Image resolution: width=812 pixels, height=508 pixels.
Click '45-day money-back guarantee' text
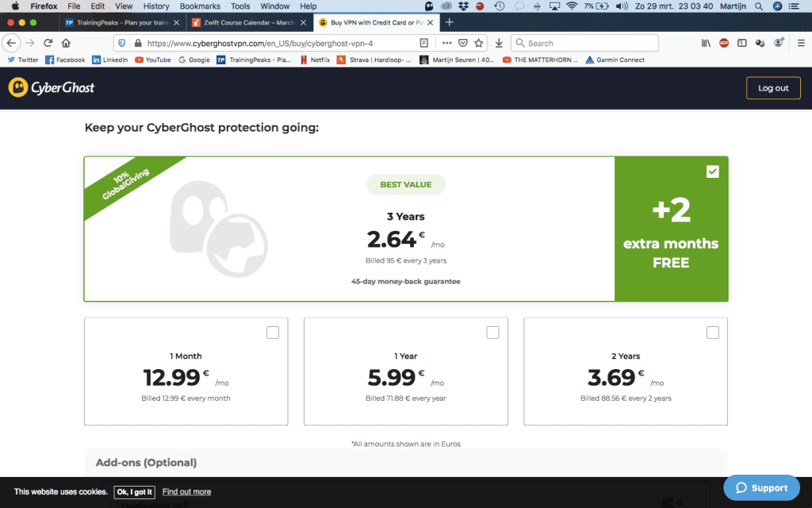point(405,282)
